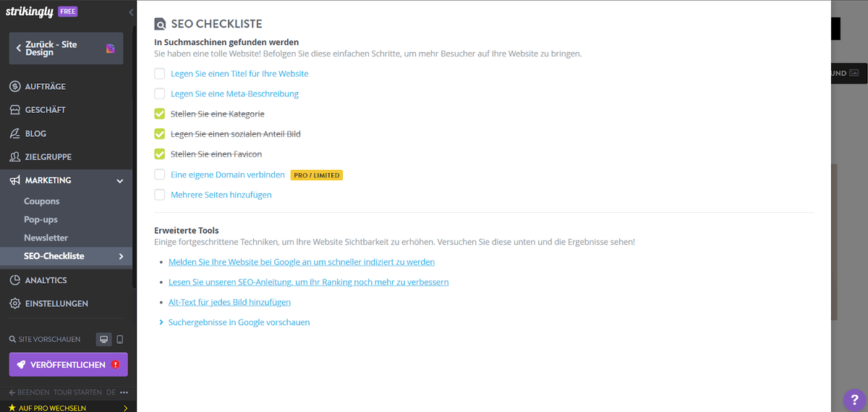Open Aufträge via its dollar icon
Viewport: 868px width, 412px height.
click(x=14, y=86)
